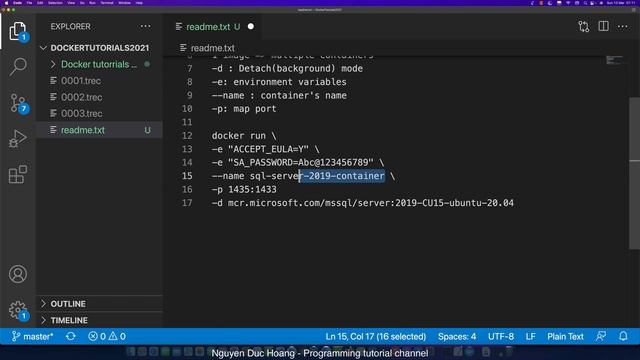640x360 pixels.
Task: Click the '-e: environment variables' line
Action: tap(279, 82)
